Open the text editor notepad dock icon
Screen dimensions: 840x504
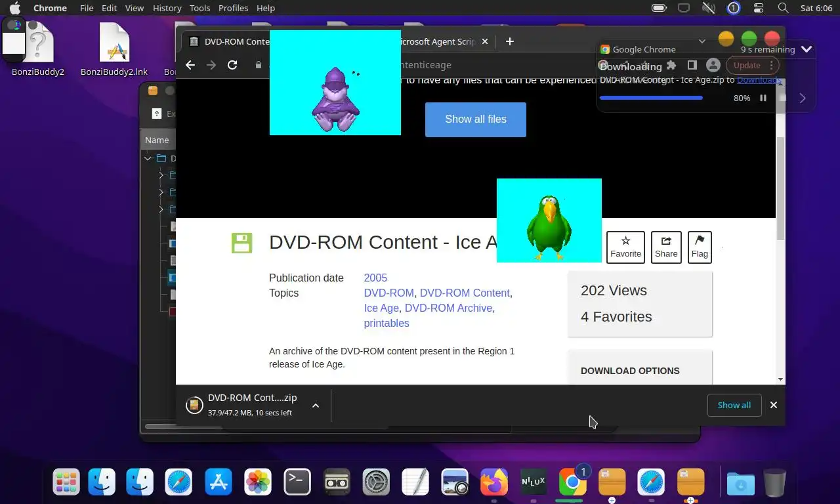[x=415, y=482]
